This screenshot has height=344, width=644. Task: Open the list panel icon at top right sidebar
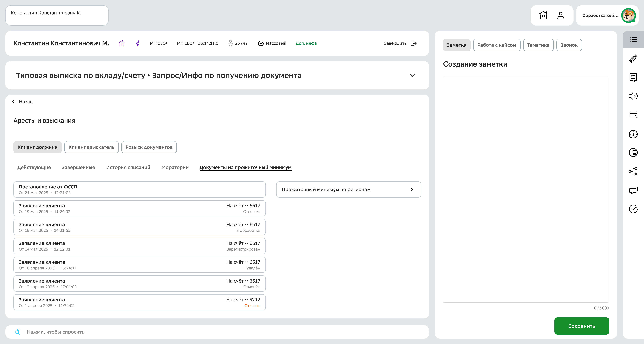coord(633,40)
